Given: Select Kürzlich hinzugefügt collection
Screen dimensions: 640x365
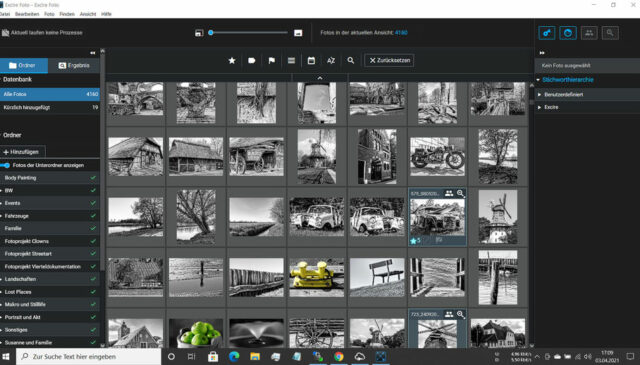Looking at the screenshot, I should coord(50,107).
